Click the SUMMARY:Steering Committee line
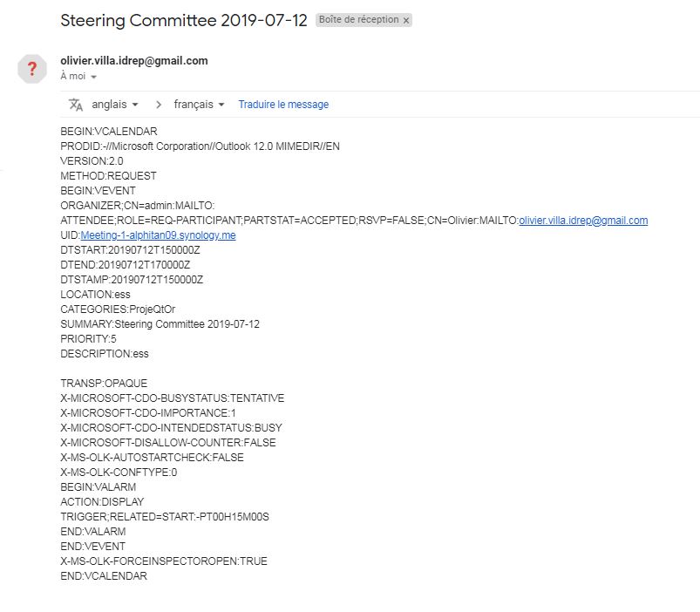Image resolution: width=700 pixels, height=612 pixels. pos(160,324)
